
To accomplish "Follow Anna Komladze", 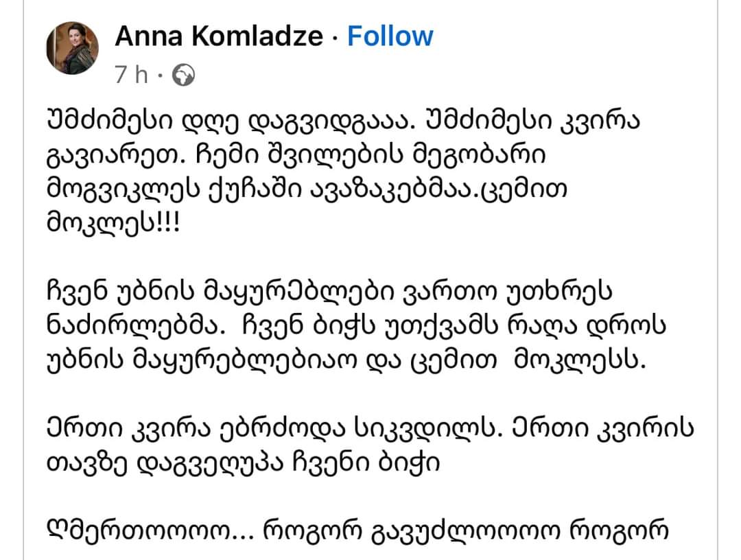I will click(390, 36).
